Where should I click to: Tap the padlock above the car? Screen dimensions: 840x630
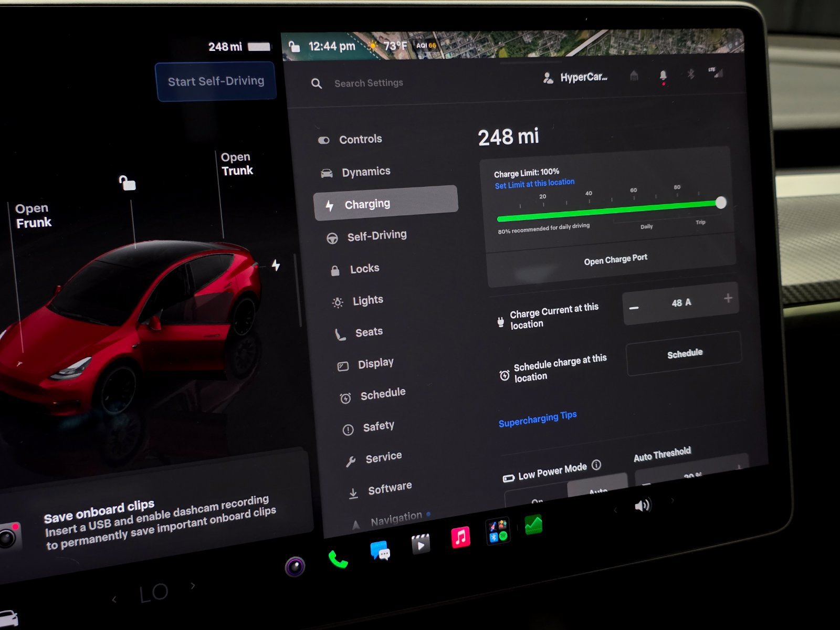coord(127,183)
